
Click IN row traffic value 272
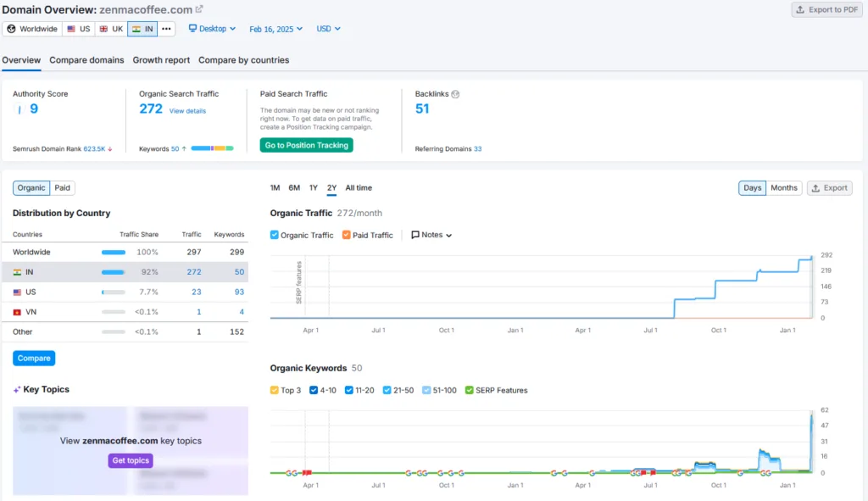pyautogui.click(x=194, y=272)
